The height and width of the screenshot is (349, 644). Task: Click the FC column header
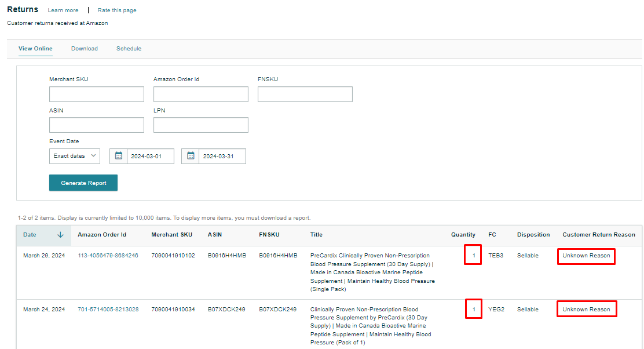pos(492,235)
